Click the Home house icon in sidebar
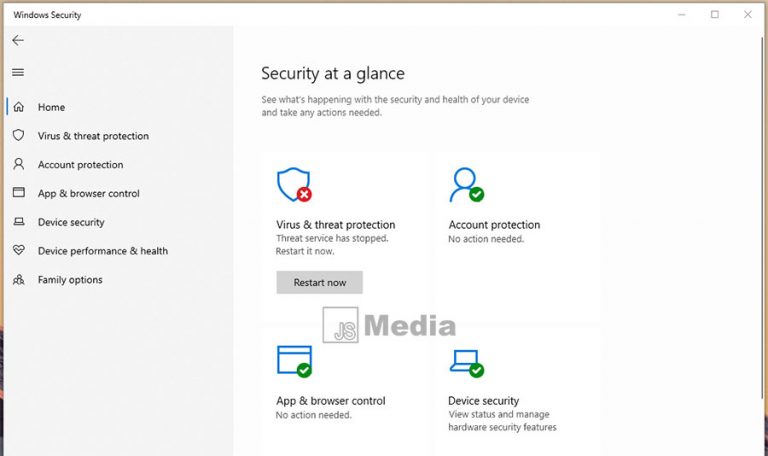 (x=19, y=107)
